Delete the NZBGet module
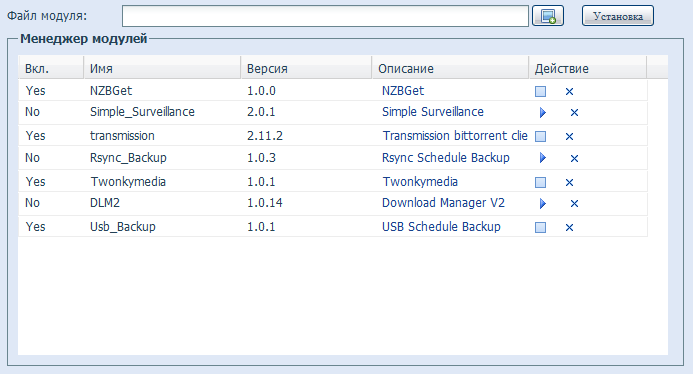The width and height of the screenshot is (693, 374). pos(569,92)
